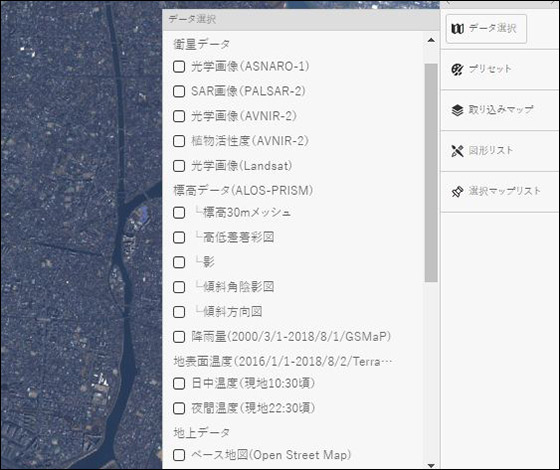This screenshot has height=470, width=560.
Task: Click the map icon beside データ選択
Action: tap(458, 29)
